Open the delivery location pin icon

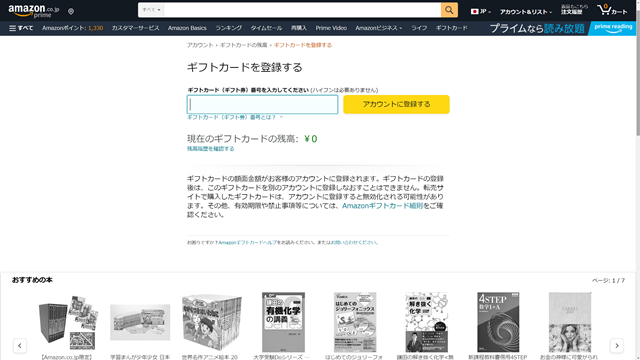coord(71,11)
